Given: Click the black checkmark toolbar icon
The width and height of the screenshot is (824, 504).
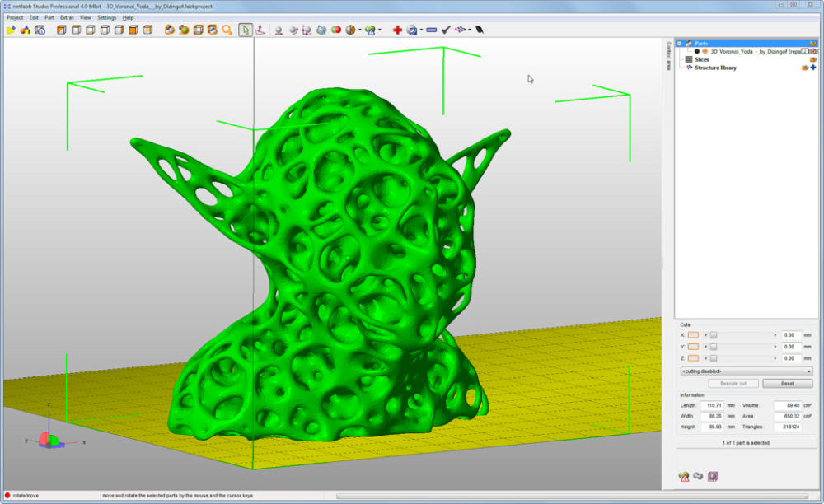Looking at the screenshot, I should 446,30.
